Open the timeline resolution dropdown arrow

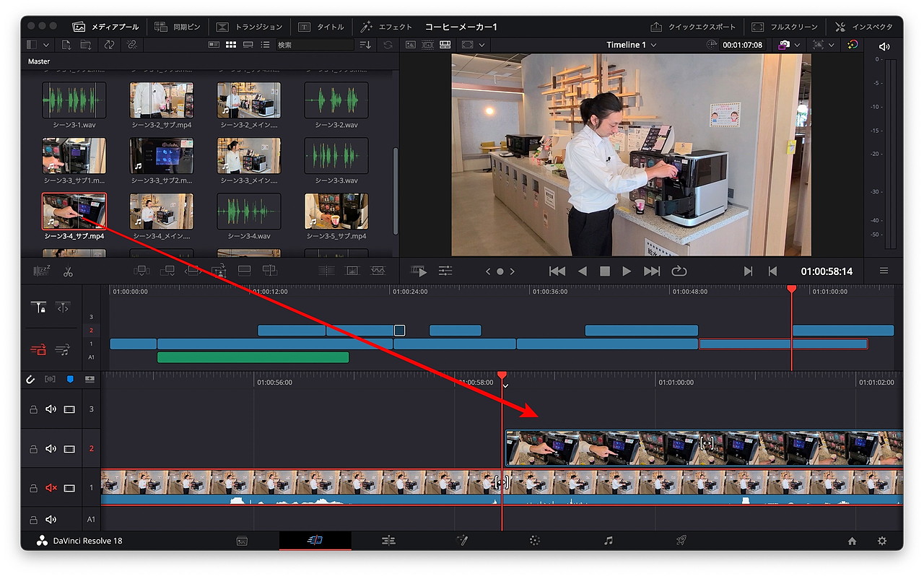point(832,45)
